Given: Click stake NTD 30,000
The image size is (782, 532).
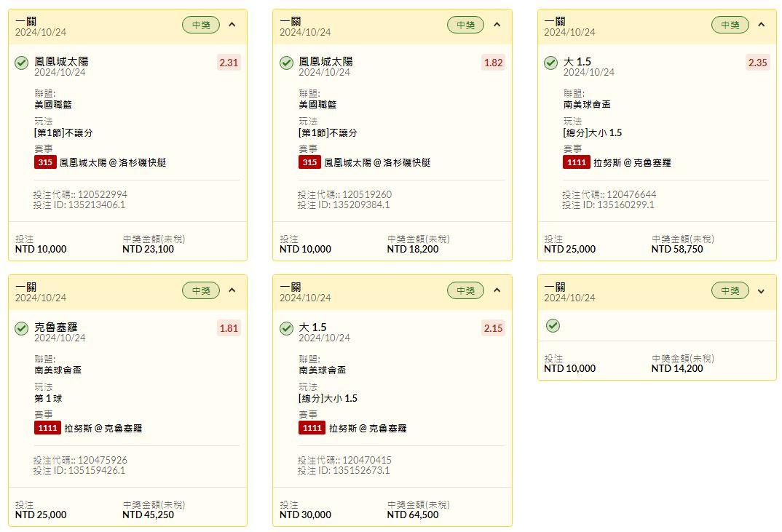Looking at the screenshot, I should pyautogui.click(x=305, y=515).
